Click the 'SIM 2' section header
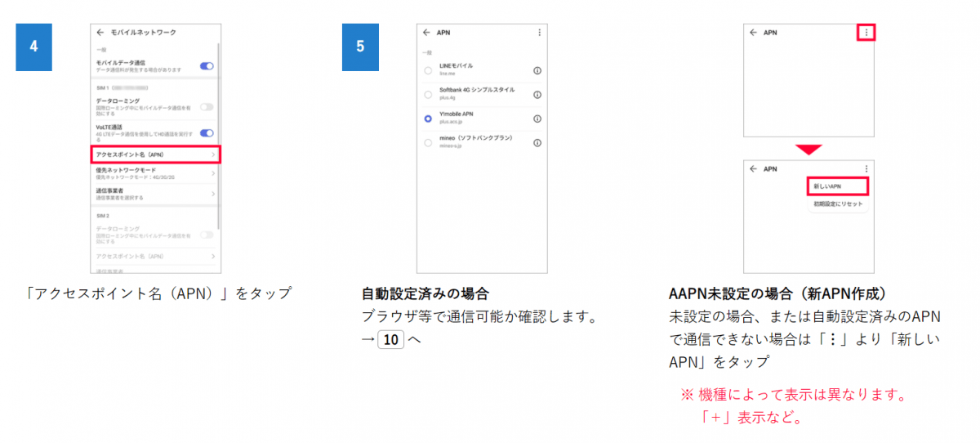 [x=103, y=216]
